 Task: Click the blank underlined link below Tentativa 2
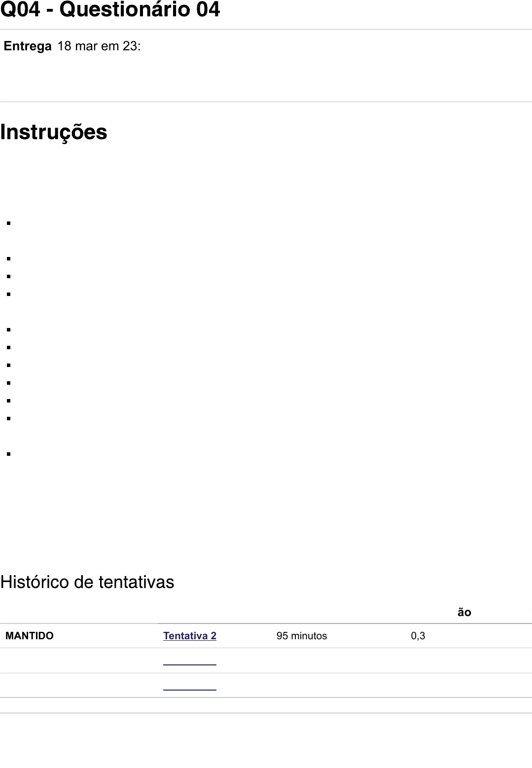(x=189, y=664)
